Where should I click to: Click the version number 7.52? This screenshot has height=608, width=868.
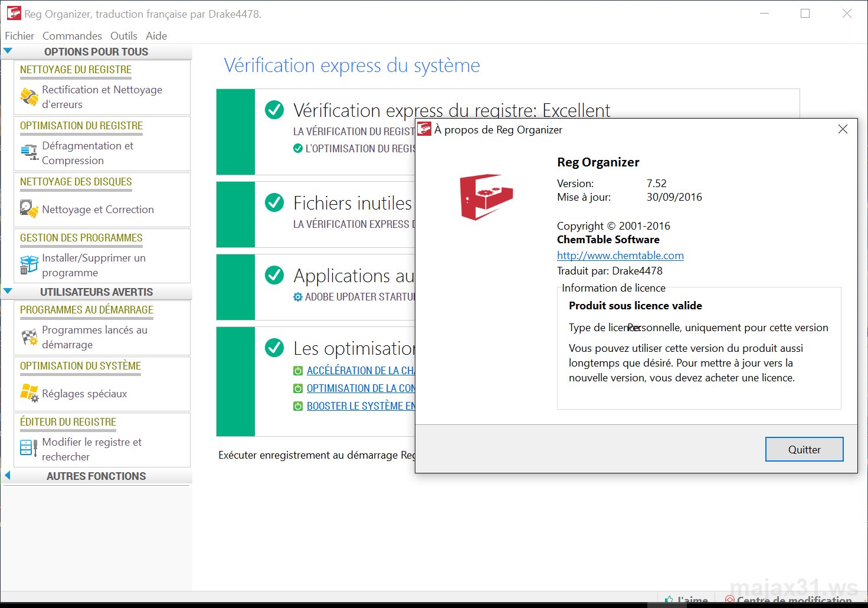[657, 184]
